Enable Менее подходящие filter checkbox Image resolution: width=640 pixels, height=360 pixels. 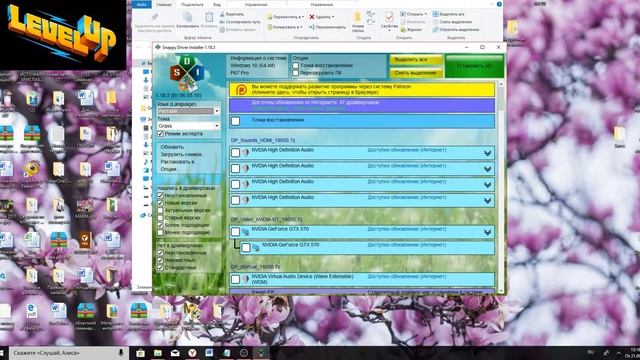point(160,232)
